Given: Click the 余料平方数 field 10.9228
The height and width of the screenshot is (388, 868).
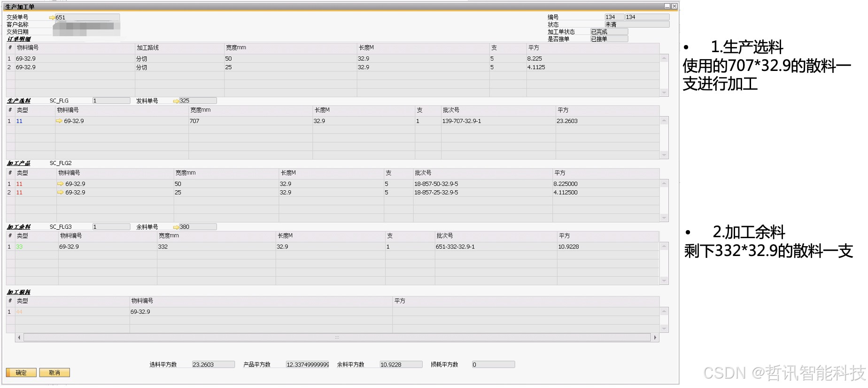Looking at the screenshot, I should [x=401, y=365].
